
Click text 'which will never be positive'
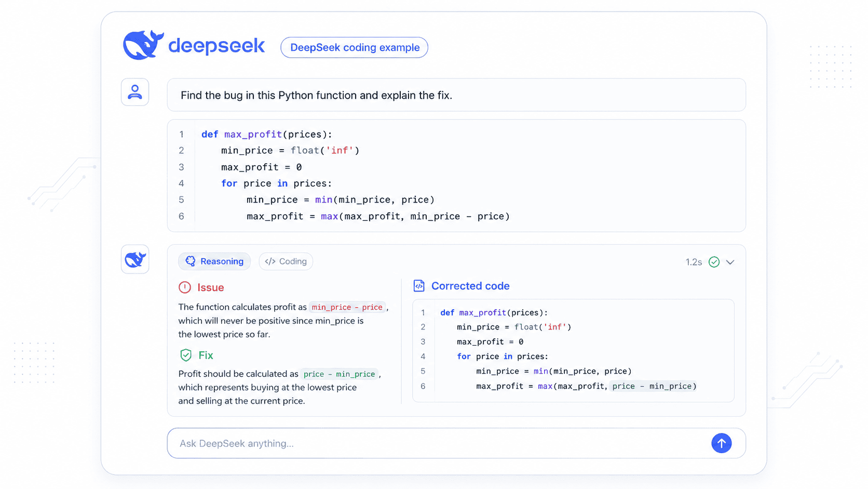coord(234,321)
